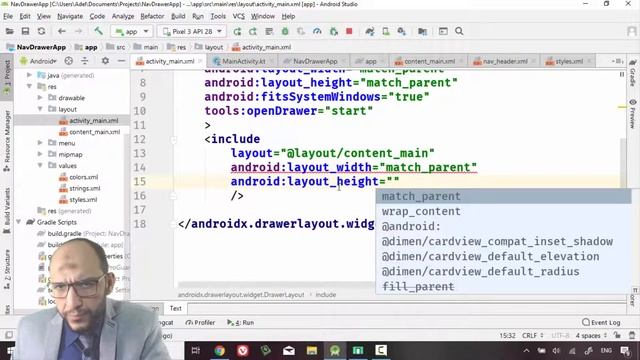Choose @dimen/cardview_default_elevation suggestion
This screenshot has width=640, height=360.
tap(503, 256)
